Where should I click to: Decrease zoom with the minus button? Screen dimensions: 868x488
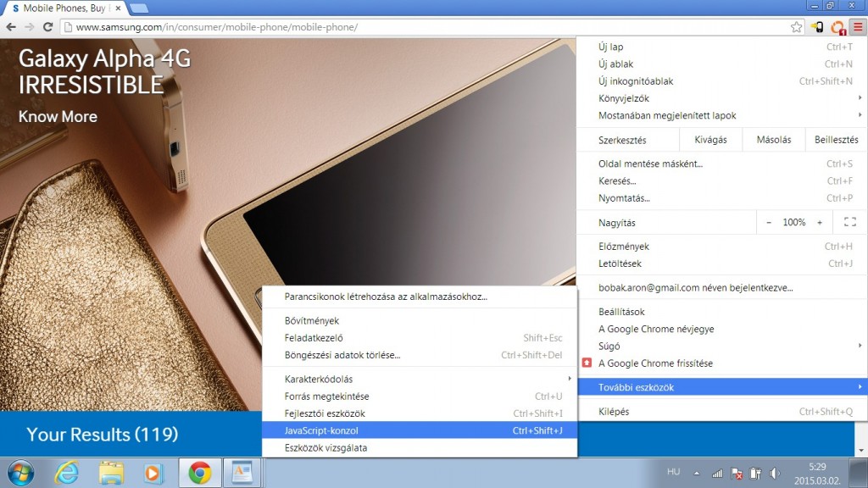tap(769, 222)
